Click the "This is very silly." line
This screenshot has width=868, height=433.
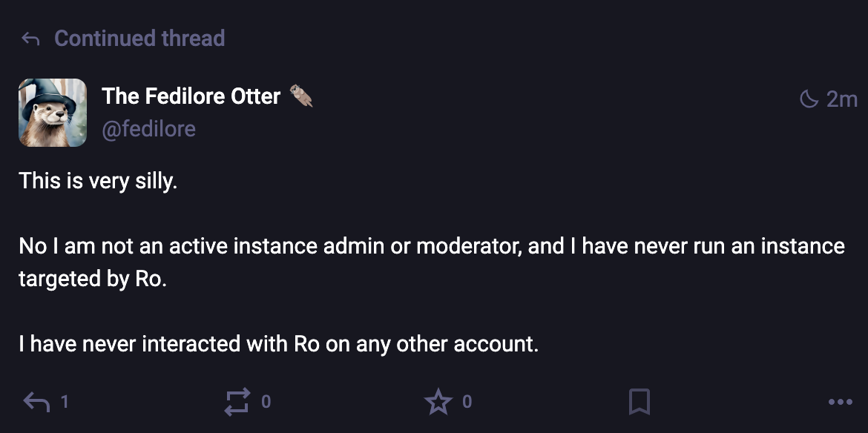(x=98, y=180)
